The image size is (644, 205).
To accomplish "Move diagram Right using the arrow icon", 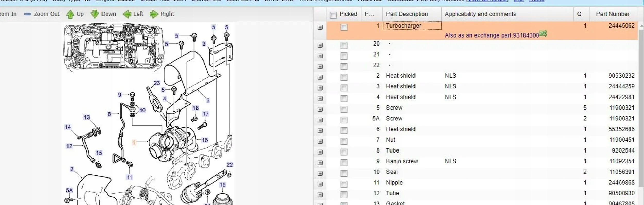I will (x=154, y=14).
